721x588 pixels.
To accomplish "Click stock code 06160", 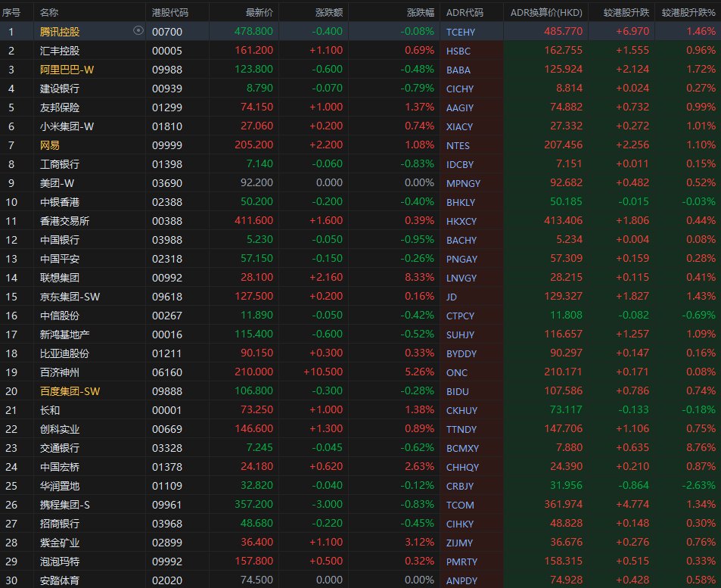I will click(167, 372).
